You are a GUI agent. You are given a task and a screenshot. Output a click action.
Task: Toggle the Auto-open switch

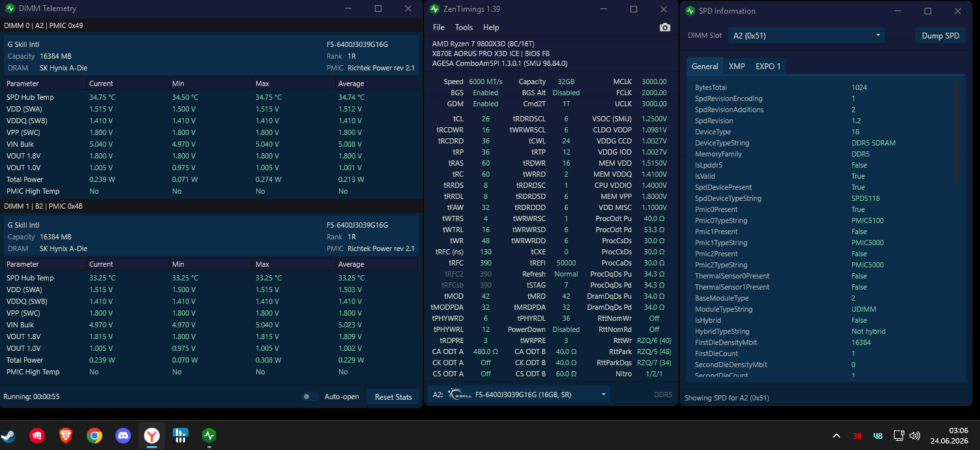[x=310, y=397]
